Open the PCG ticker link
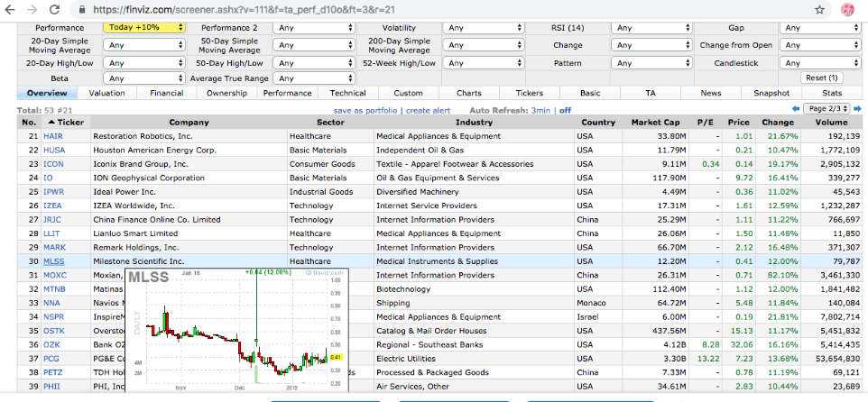The height and width of the screenshot is (402, 868). click(x=51, y=359)
